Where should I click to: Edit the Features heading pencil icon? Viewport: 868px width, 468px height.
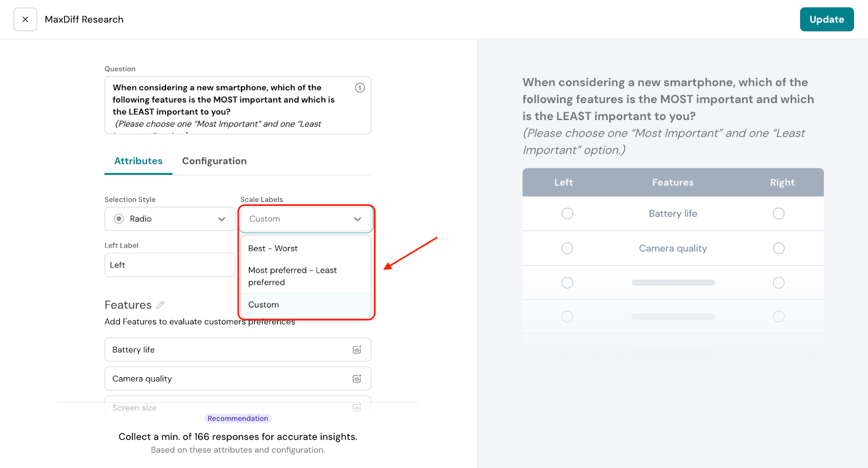(160, 305)
